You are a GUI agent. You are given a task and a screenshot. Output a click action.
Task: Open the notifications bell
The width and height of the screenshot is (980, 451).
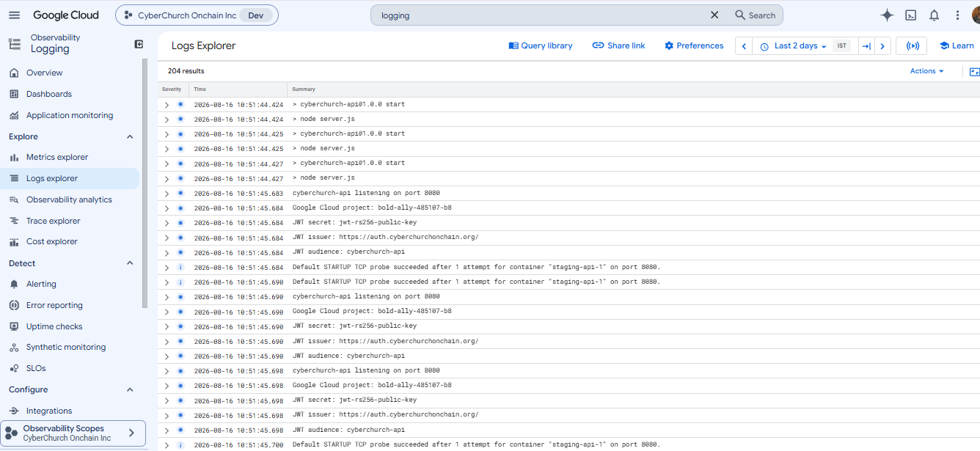tap(934, 15)
